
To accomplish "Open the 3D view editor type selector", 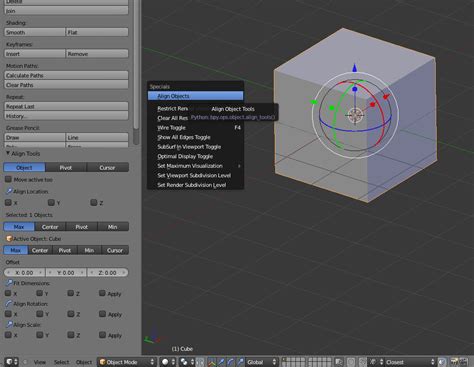I will (x=12, y=362).
